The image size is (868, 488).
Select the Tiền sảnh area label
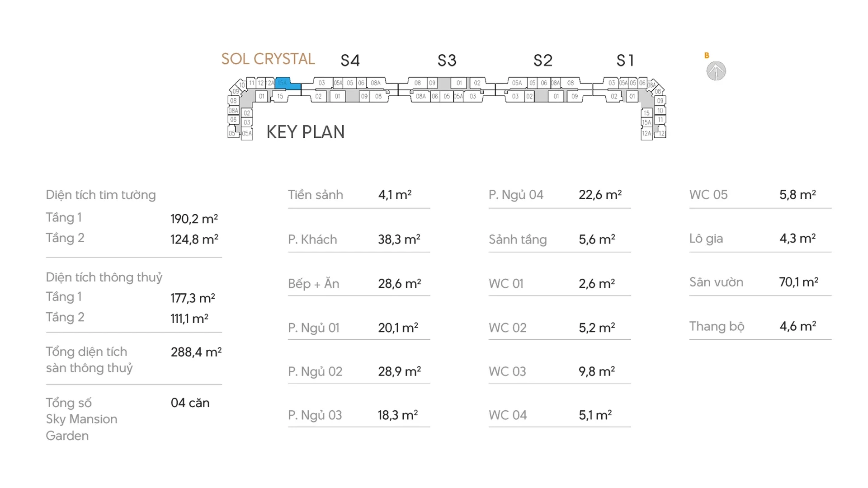(316, 195)
